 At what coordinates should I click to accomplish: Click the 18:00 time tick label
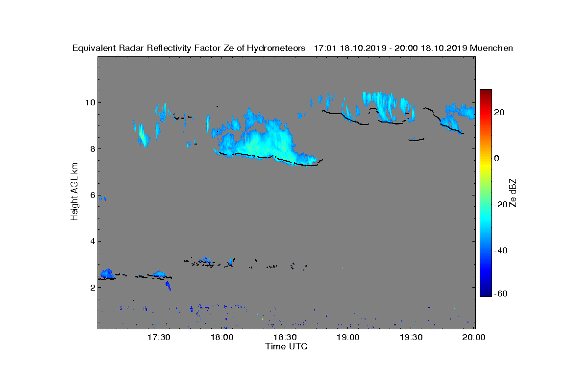[x=222, y=337]
